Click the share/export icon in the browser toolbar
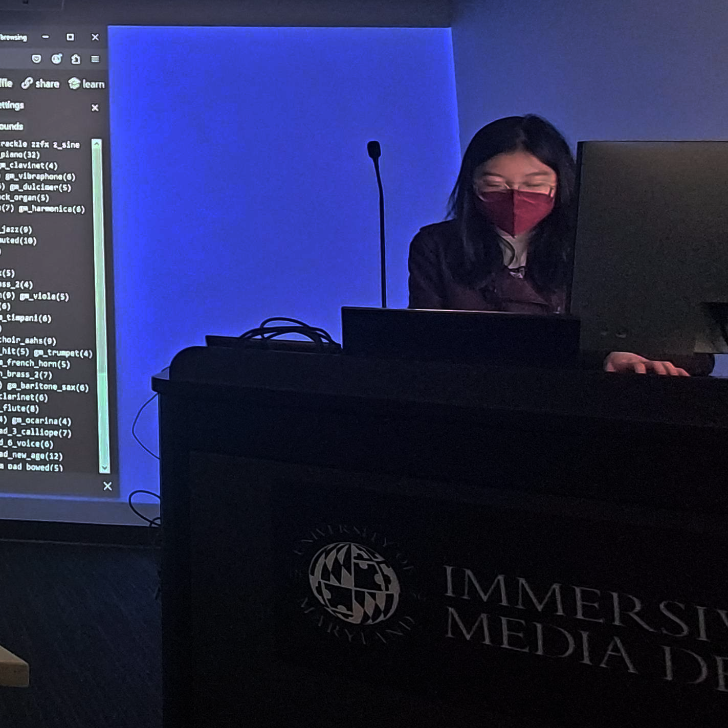The image size is (728, 728). tap(76, 60)
